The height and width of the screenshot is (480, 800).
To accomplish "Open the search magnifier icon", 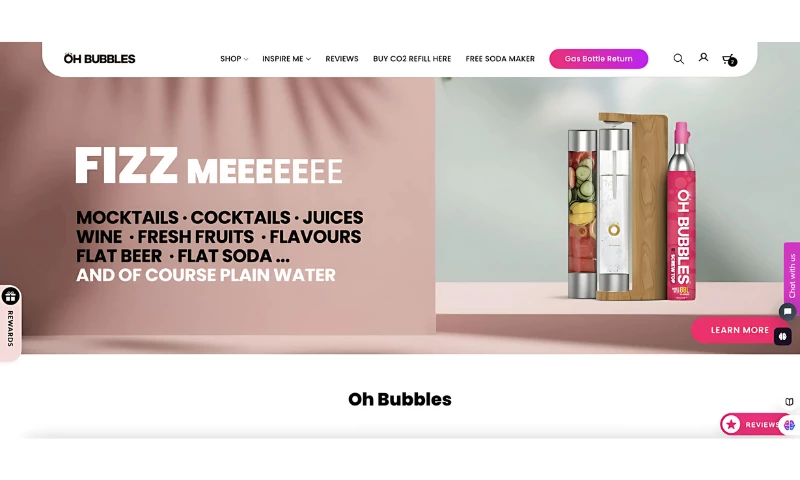I will (678, 59).
